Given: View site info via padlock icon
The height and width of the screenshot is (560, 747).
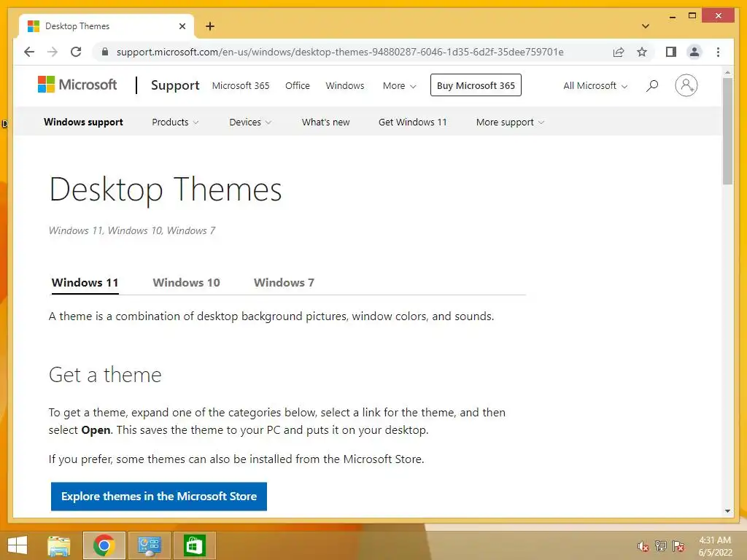Looking at the screenshot, I should (105, 52).
